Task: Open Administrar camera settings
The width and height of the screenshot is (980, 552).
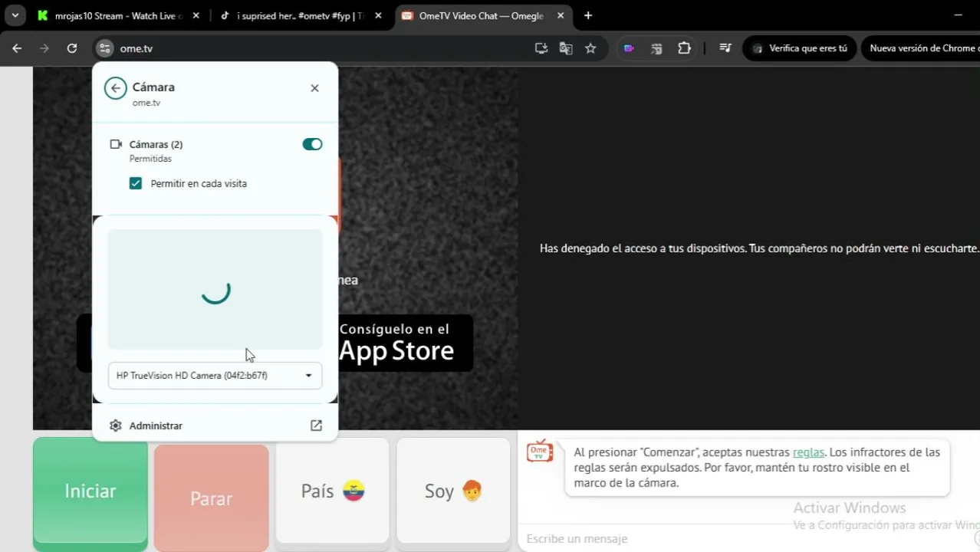Action: pyautogui.click(x=215, y=426)
